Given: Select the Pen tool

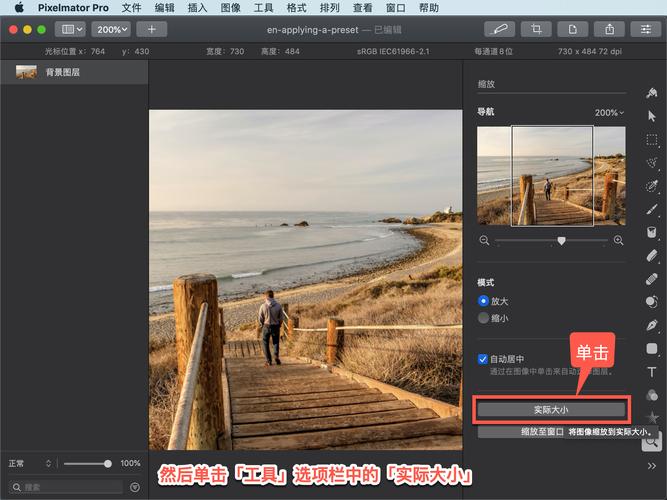Looking at the screenshot, I should tap(652, 326).
